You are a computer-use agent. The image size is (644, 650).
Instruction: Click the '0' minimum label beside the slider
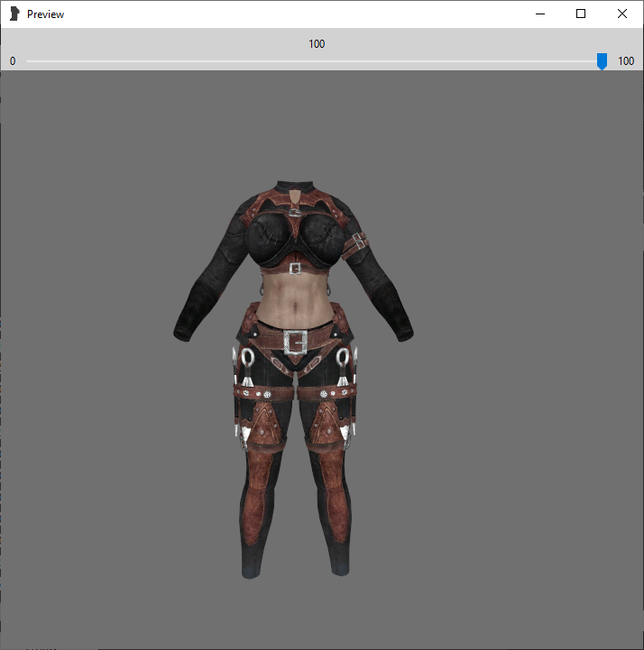13,61
